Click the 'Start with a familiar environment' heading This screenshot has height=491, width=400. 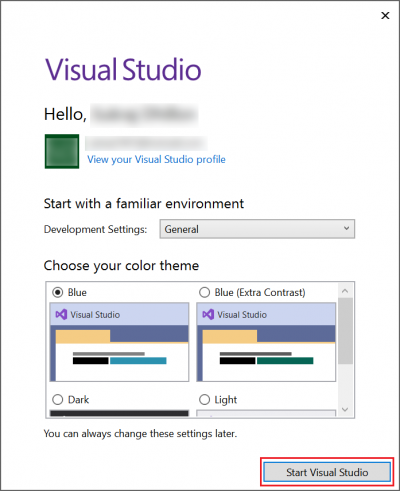[x=144, y=204]
